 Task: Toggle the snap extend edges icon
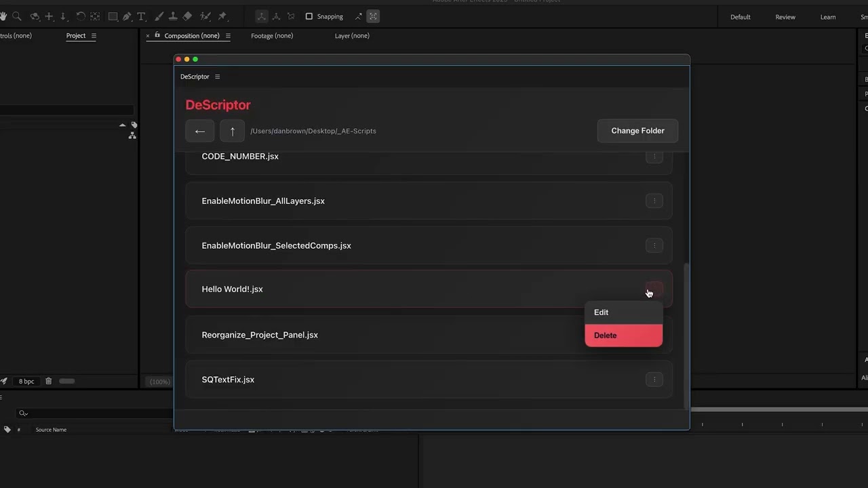click(x=359, y=16)
